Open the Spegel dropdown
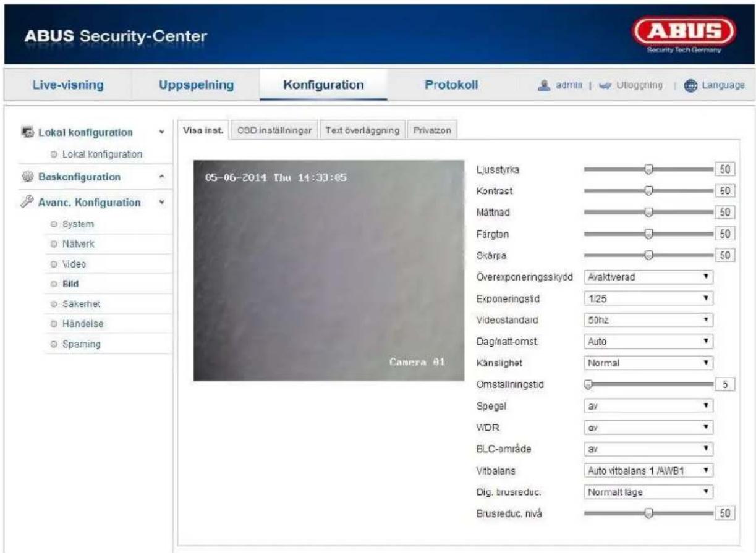Viewport: 756px width, 553px height. coord(648,407)
